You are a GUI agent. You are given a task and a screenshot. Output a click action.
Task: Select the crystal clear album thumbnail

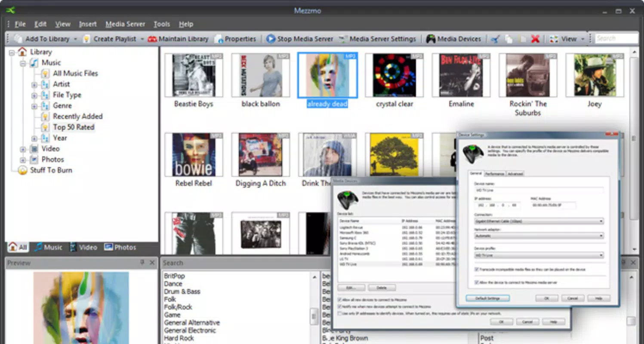(394, 75)
